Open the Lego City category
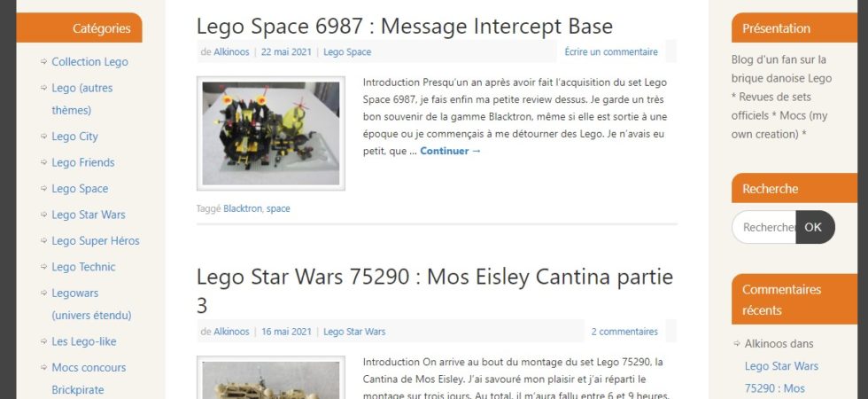 (x=74, y=137)
